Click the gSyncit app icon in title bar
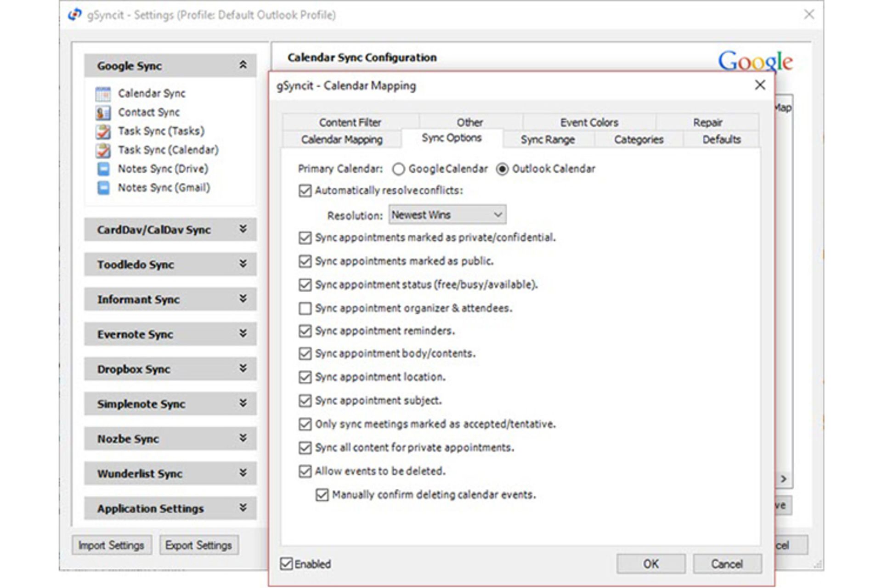Image resolution: width=882 pixels, height=588 pixels. (x=75, y=15)
